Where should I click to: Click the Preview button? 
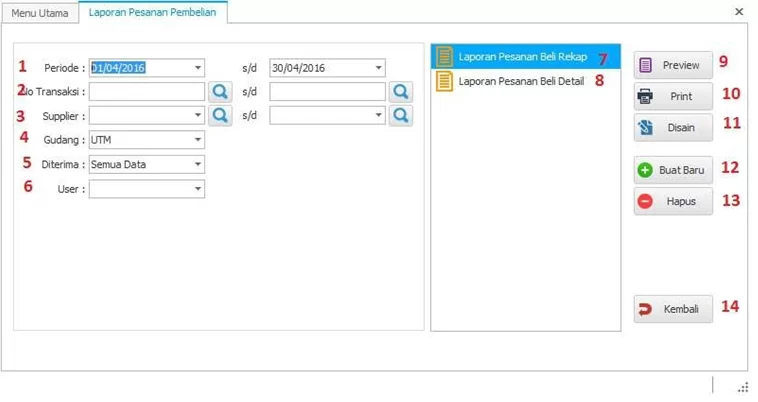pos(673,65)
